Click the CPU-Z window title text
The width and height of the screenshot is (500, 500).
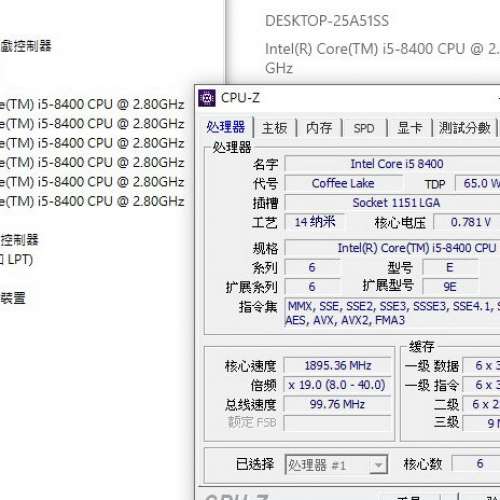coord(240,98)
